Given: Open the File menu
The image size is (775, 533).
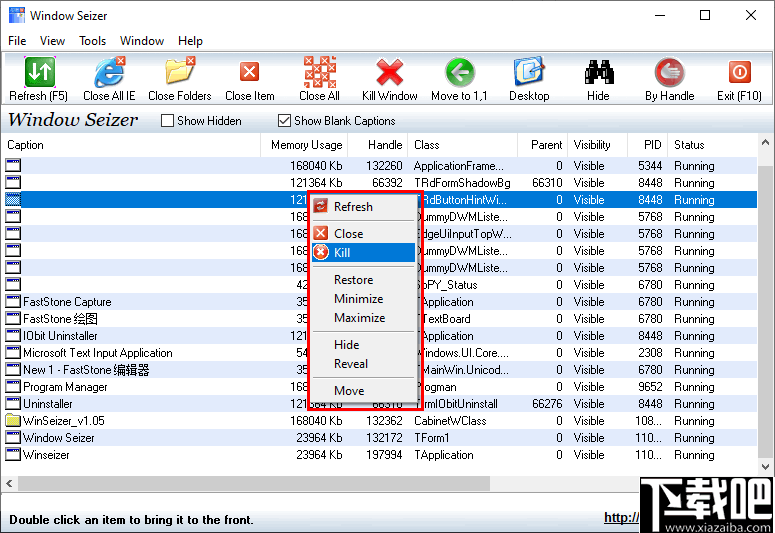Looking at the screenshot, I should pyautogui.click(x=17, y=41).
